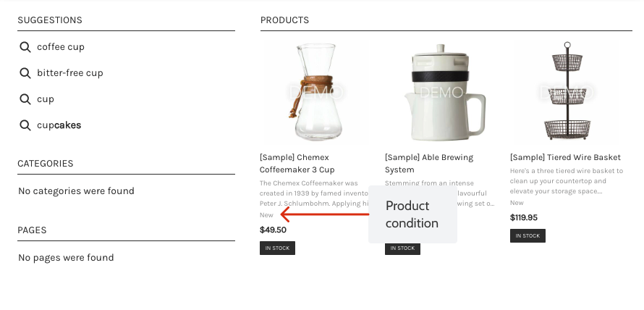Select the coffee cup suggestion
Image resolution: width=644 pixels, height=310 pixels.
[x=61, y=47]
